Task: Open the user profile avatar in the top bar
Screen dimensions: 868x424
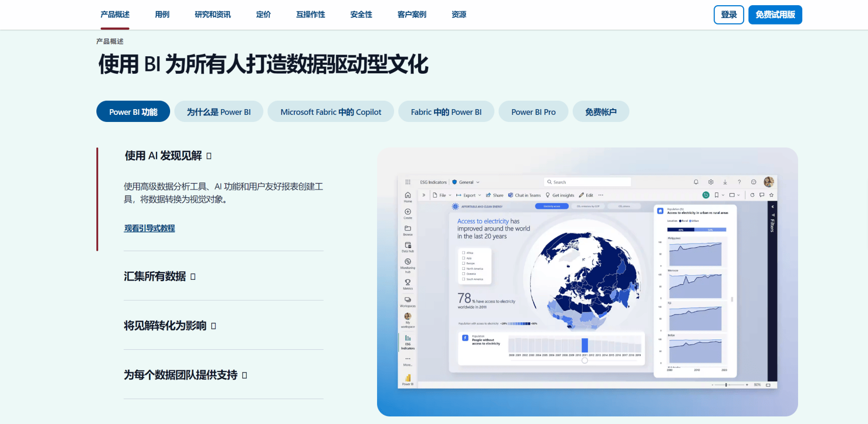Action: 769,182
